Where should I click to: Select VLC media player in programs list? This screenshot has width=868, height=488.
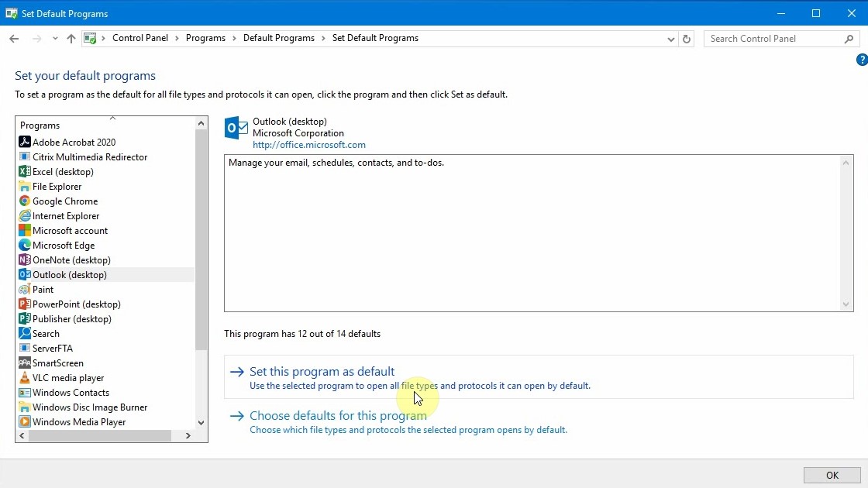coord(68,377)
